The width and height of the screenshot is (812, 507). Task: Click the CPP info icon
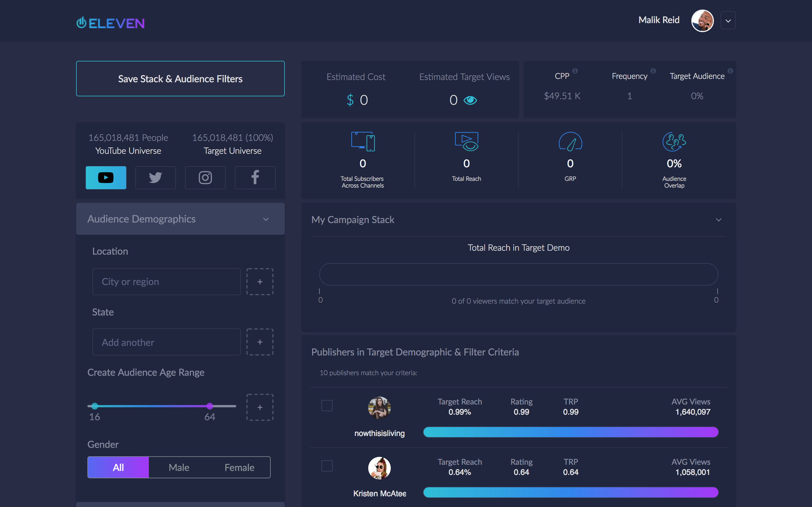point(575,71)
